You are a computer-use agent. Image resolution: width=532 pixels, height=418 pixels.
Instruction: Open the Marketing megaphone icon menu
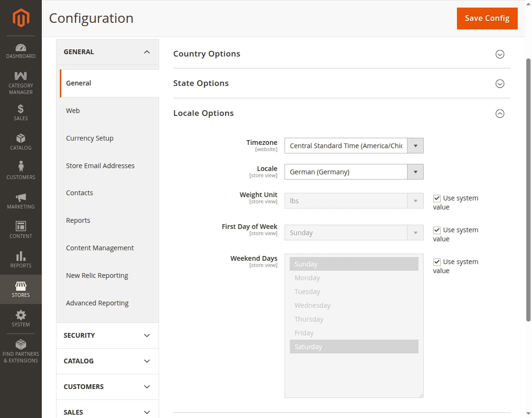coord(21,201)
